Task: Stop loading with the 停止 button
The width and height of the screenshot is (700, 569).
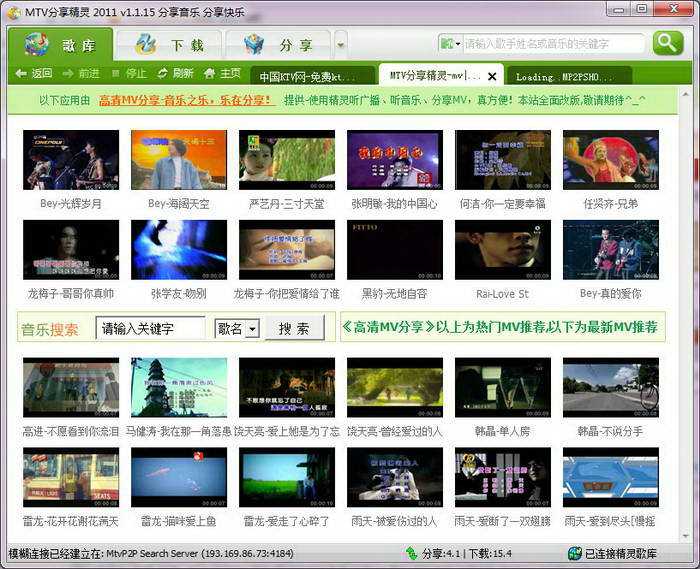Action: (x=129, y=73)
